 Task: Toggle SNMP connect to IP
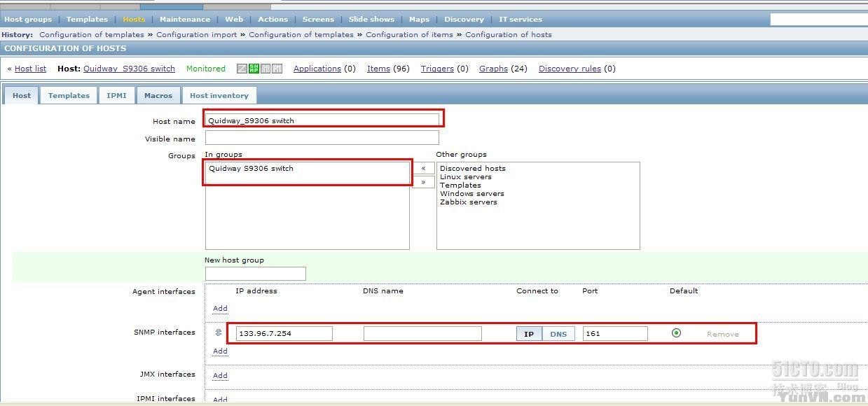point(529,334)
